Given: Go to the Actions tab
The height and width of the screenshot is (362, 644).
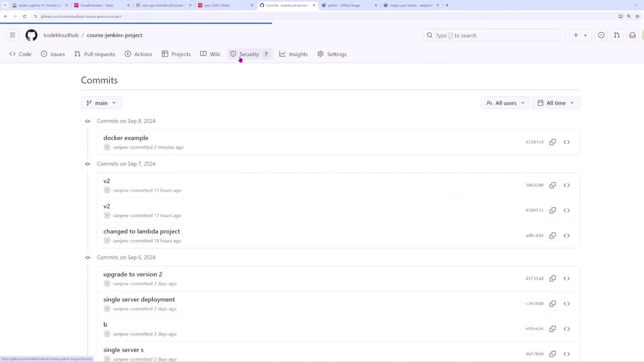Looking at the screenshot, I should [138, 54].
